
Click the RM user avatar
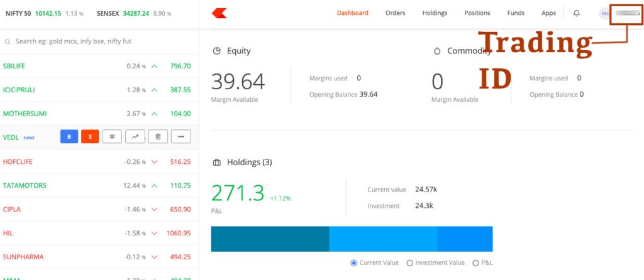click(x=604, y=13)
